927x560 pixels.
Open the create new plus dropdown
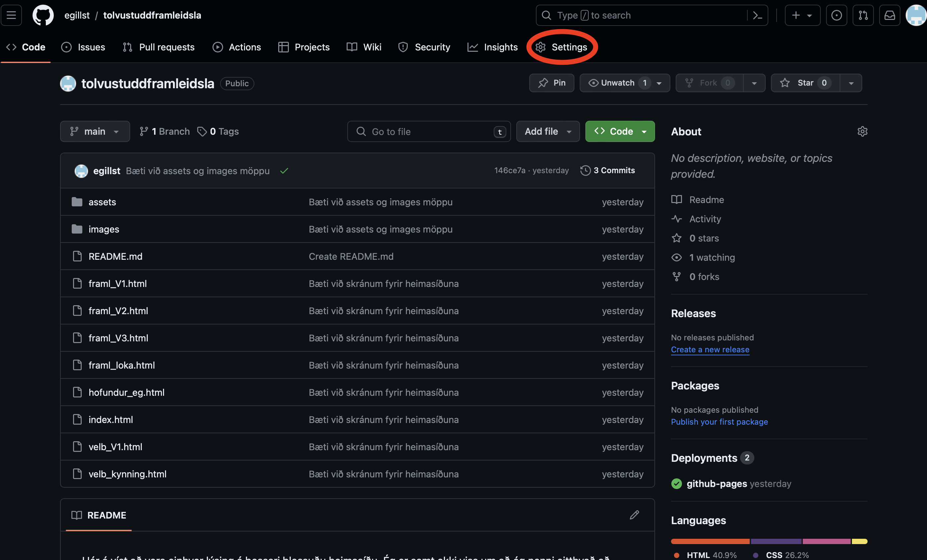point(802,15)
